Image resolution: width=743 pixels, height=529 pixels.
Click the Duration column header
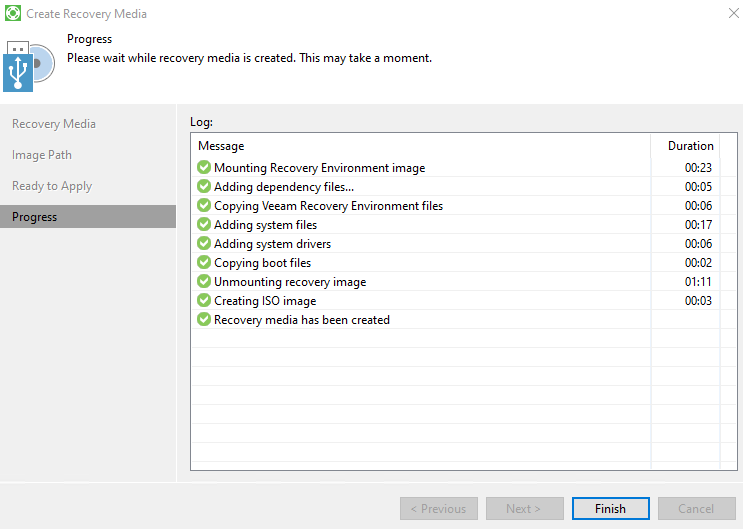point(690,146)
